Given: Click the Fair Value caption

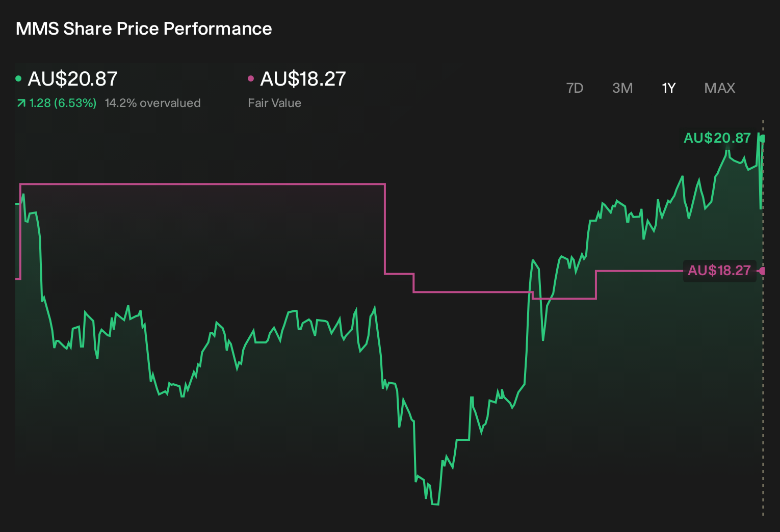Looking at the screenshot, I should (274, 103).
